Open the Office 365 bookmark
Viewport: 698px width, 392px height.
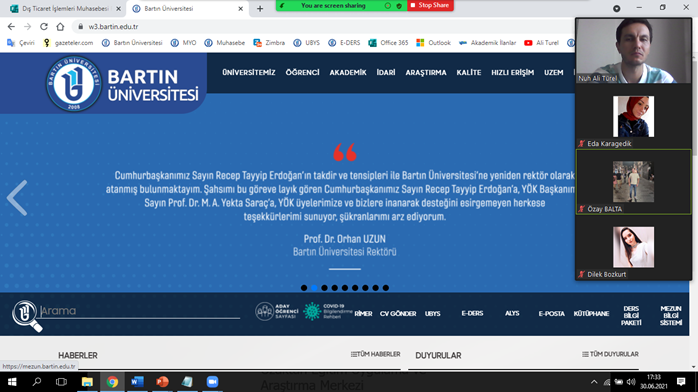coord(388,43)
